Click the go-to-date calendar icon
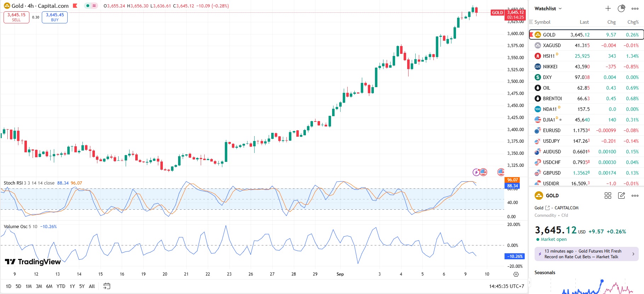Screen dimensions: 644x294 coord(107,286)
